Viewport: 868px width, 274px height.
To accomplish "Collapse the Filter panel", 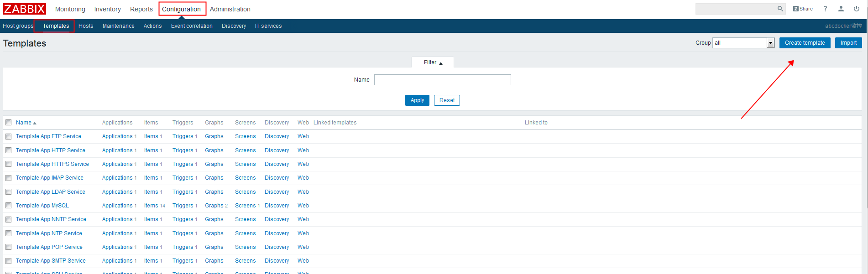I will (x=433, y=62).
